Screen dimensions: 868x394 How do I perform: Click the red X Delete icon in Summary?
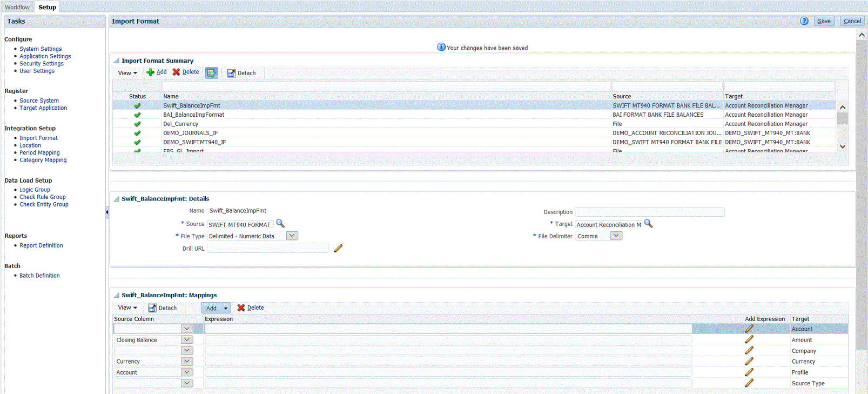(x=176, y=72)
